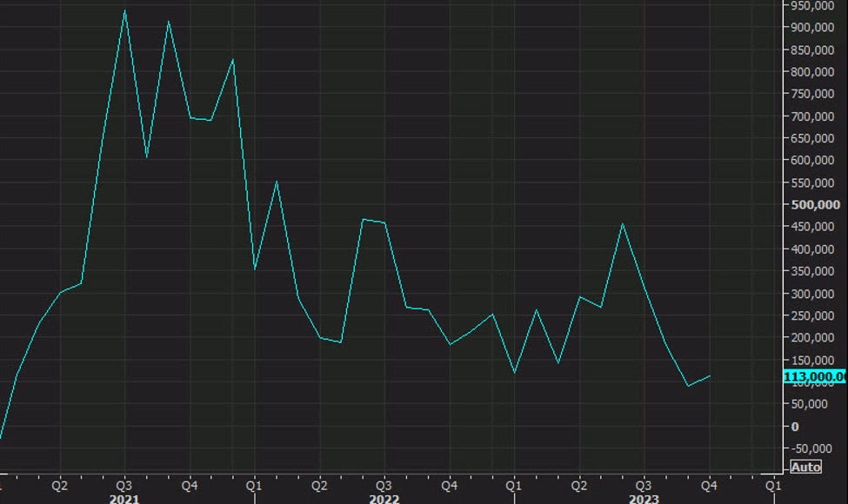Click the 2021 year label
The width and height of the screenshot is (848, 504).
(x=124, y=499)
